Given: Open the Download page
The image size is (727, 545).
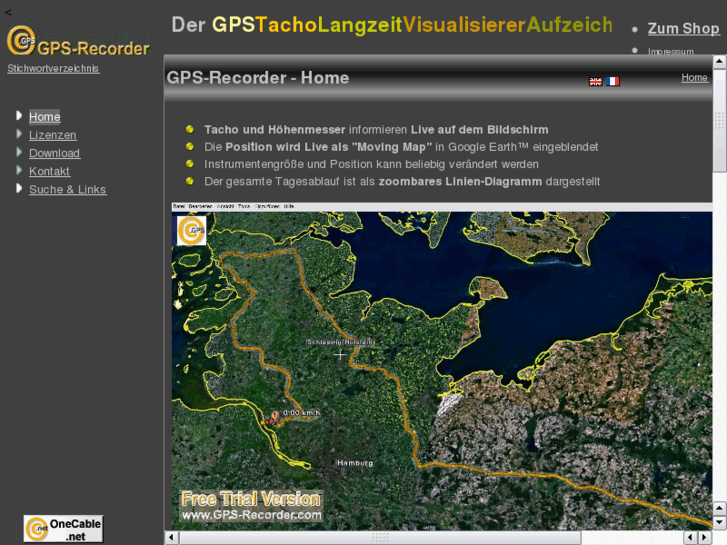Looking at the screenshot, I should coord(54,153).
